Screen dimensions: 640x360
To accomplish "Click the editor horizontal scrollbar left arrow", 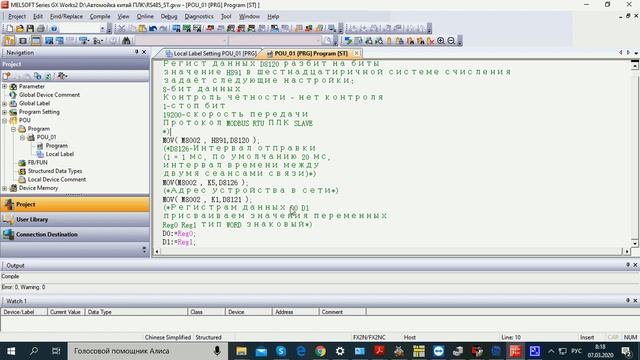I will pyautogui.click(x=157, y=252).
